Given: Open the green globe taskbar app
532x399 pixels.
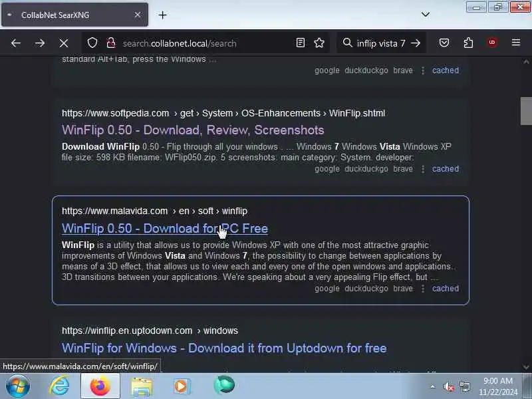Looking at the screenshot, I should pos(224,386).
